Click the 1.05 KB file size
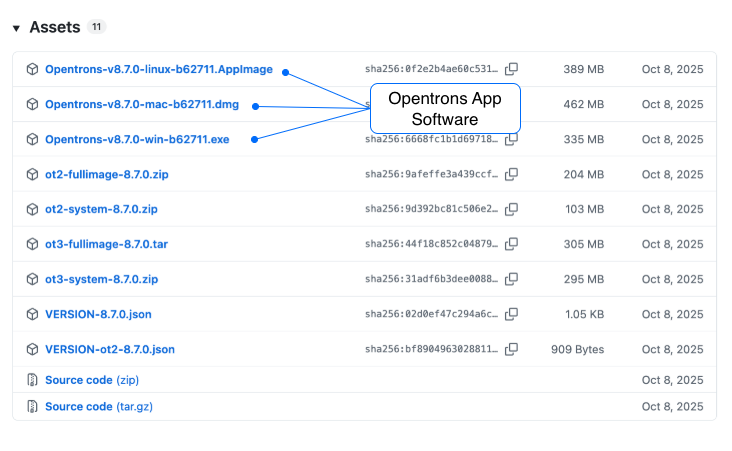 [x=584, y=314]
